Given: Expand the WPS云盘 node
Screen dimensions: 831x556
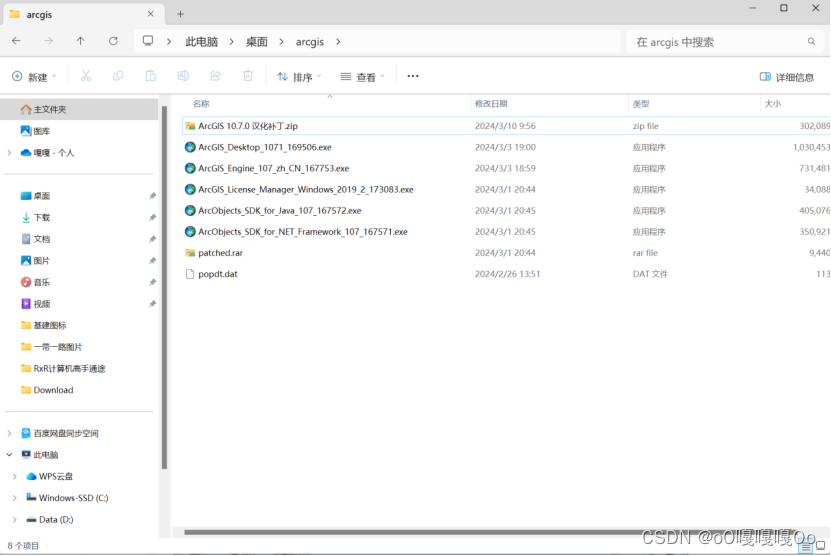Looking at the screenshot, I should pos(15,476).
